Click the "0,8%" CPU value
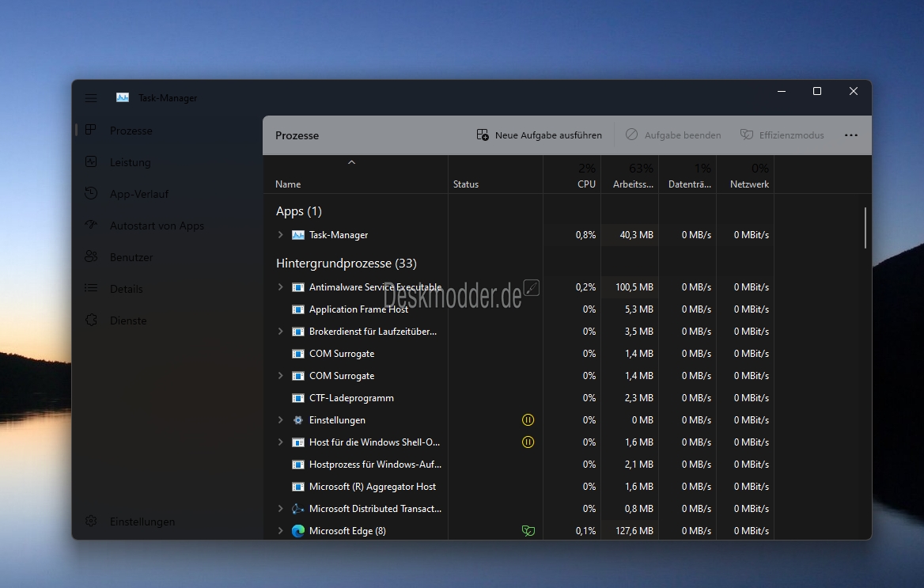924x588 pixels. pos(585,235)
